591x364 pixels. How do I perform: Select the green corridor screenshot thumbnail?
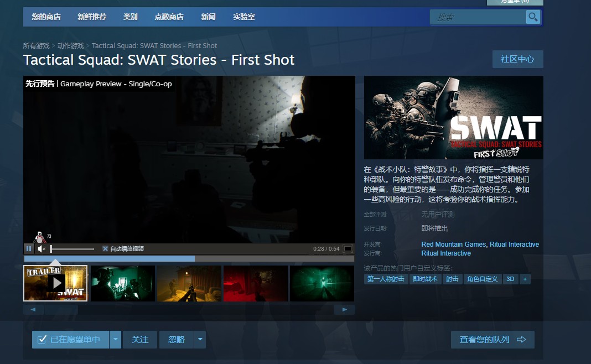tap(322, 283)
